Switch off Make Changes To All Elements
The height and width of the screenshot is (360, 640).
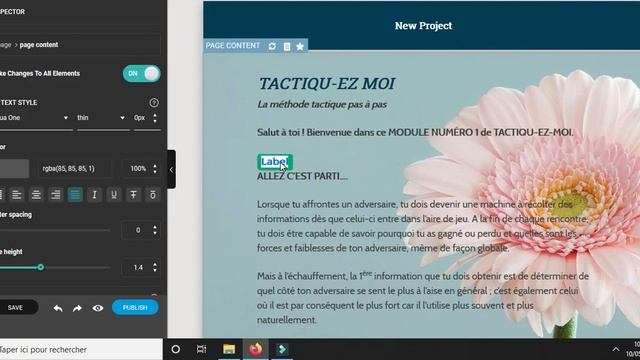click(x=141, y=73)
